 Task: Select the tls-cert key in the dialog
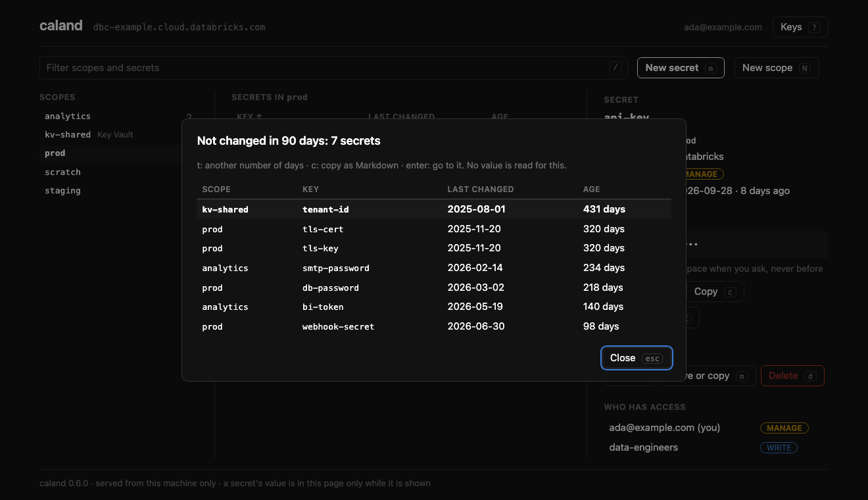(x=323, y=229)
